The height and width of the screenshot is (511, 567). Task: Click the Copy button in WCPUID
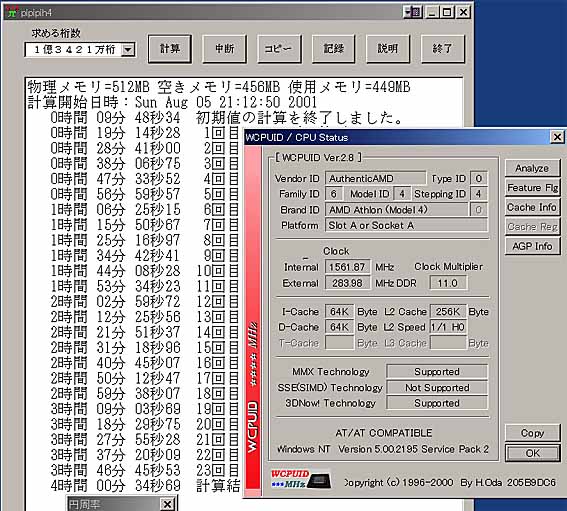point(532,433)
